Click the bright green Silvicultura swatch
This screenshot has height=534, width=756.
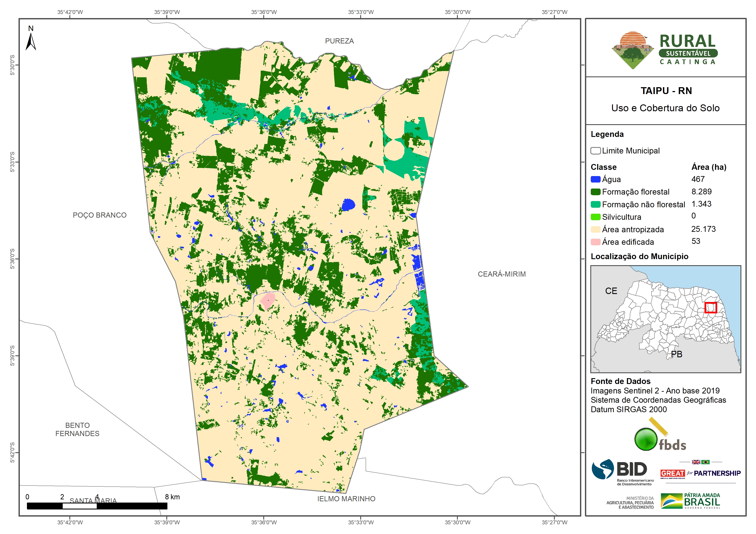[x=595, y=217]
